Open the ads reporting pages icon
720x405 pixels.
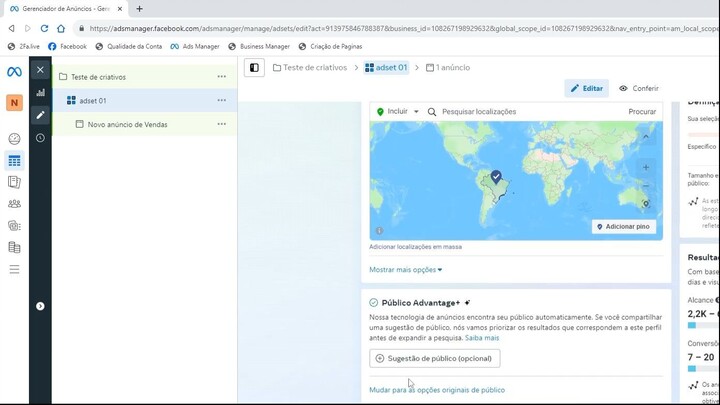point(14,182)
